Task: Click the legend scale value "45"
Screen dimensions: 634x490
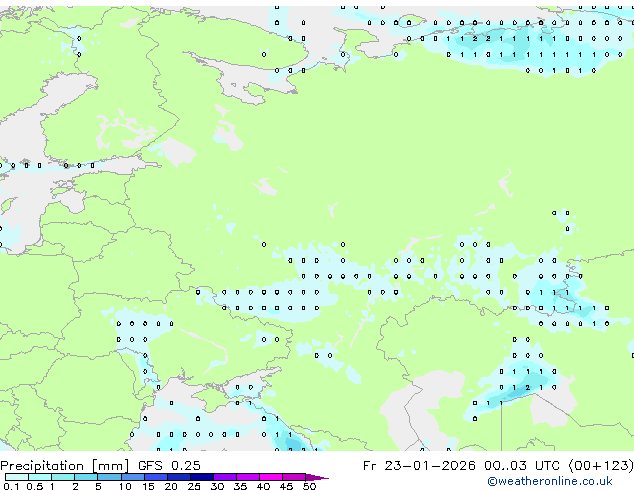Action: [286, 486]
